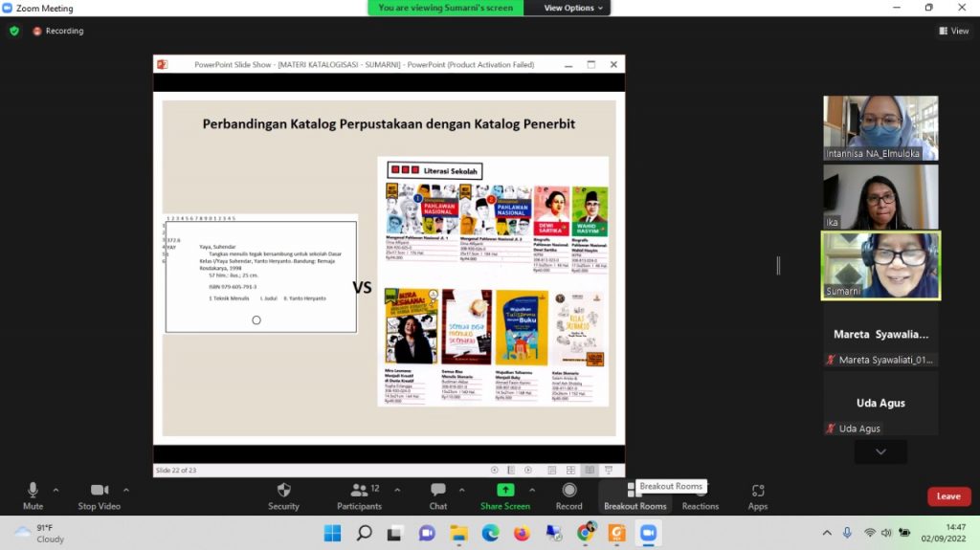Open the View layout button
This screenshot has height=550, width=980.
(953, 31)
